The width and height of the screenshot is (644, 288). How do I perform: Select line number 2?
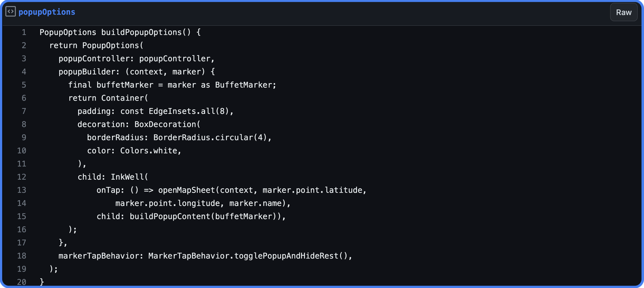24,46
